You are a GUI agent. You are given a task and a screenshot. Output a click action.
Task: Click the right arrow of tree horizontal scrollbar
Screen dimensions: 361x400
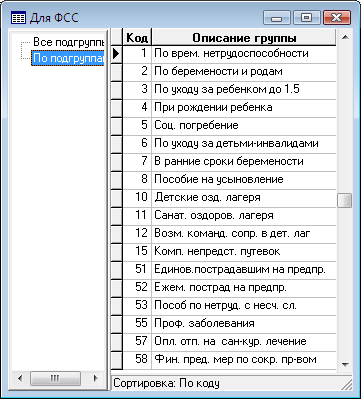click(x=96, y=378)
